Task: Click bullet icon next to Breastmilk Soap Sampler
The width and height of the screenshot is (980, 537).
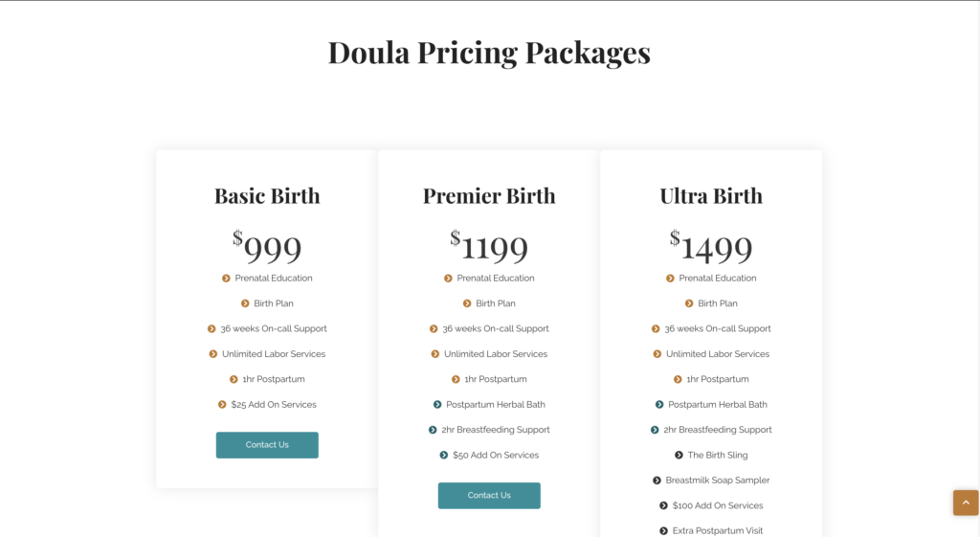Action: [x=657, y=481]
